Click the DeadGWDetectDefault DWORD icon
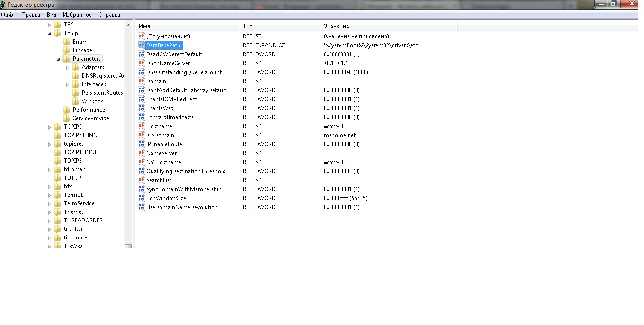 141,54
